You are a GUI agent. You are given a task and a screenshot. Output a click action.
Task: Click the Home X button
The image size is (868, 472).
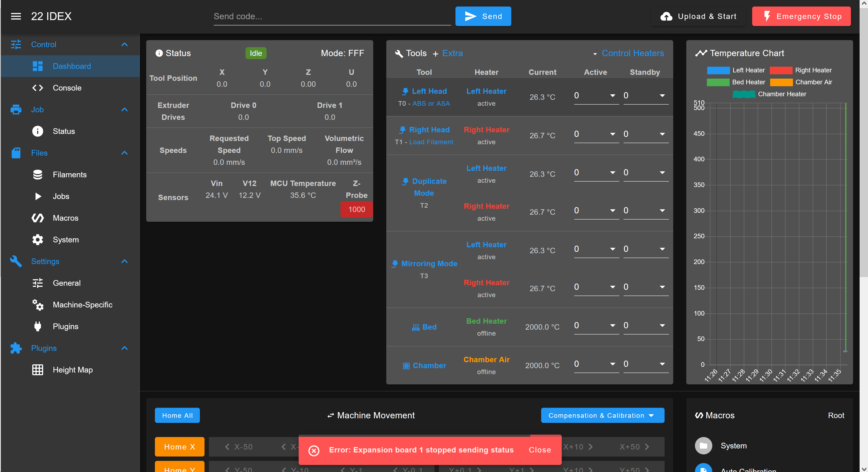pyautogui.click(x=180, y=447)
